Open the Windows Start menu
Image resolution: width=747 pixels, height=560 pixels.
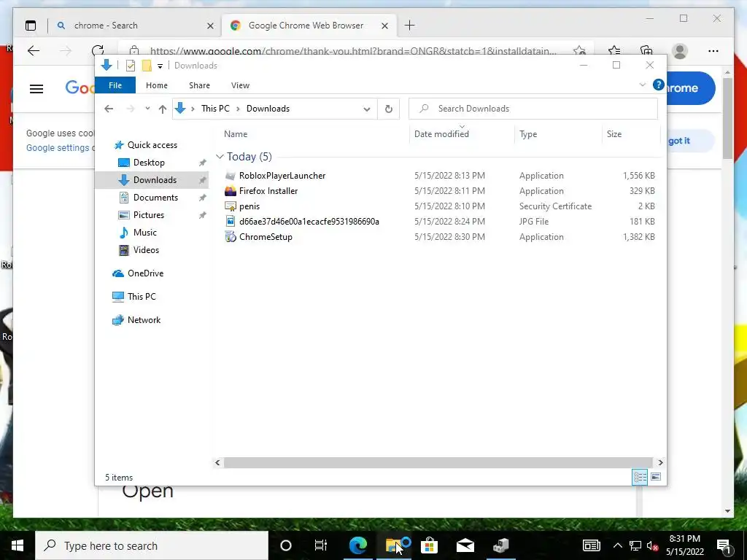(x=18, y=545)
